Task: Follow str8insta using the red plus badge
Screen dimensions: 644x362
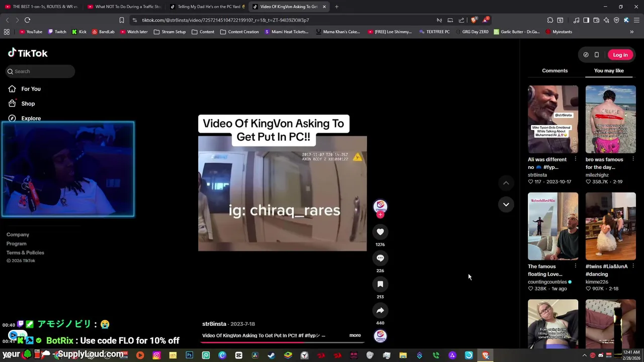Action: (x=380, y=215)
